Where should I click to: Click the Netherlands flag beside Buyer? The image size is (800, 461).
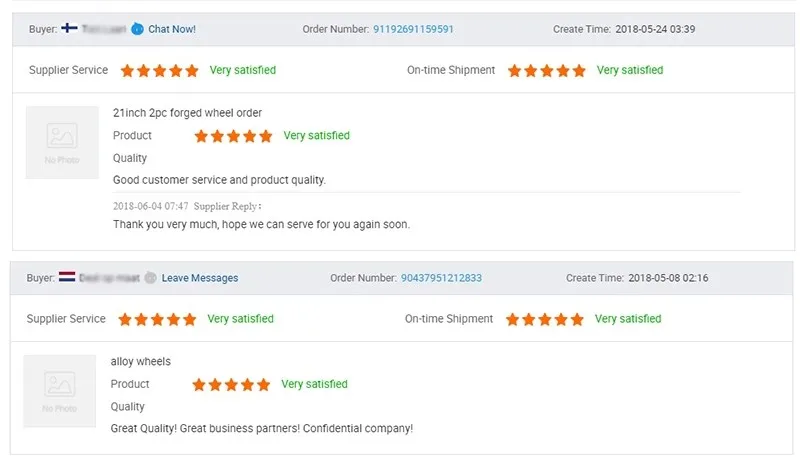pos(67,277)
